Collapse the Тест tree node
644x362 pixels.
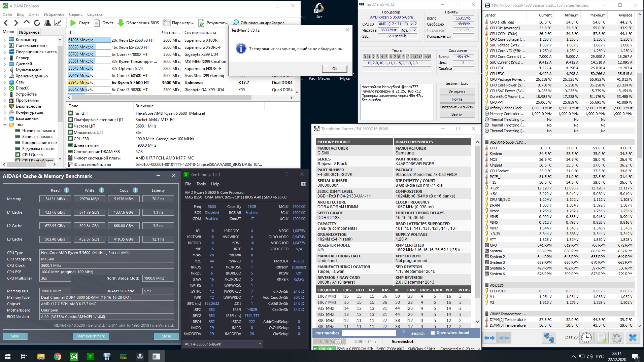click(5, 124)
